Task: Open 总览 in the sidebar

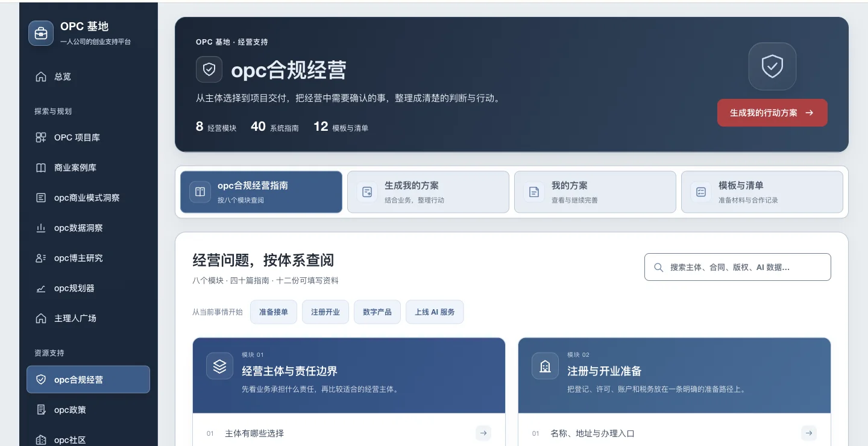Action: 88,77
